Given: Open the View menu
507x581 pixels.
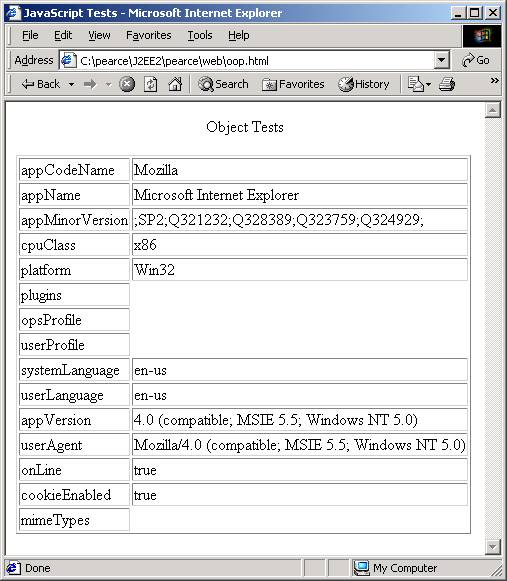Looking at the screenshot, I should click(99, 35).
